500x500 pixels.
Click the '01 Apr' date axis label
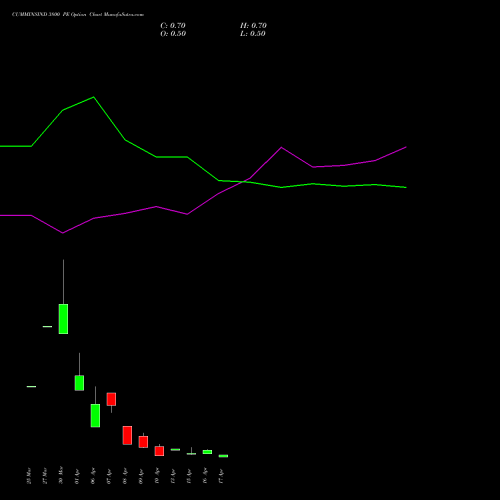click(x=77, y=476)
